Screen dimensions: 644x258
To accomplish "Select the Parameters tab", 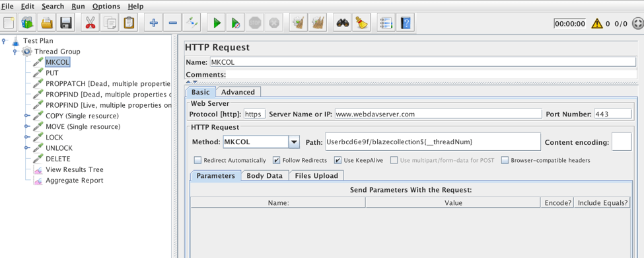I will point(215,176).
